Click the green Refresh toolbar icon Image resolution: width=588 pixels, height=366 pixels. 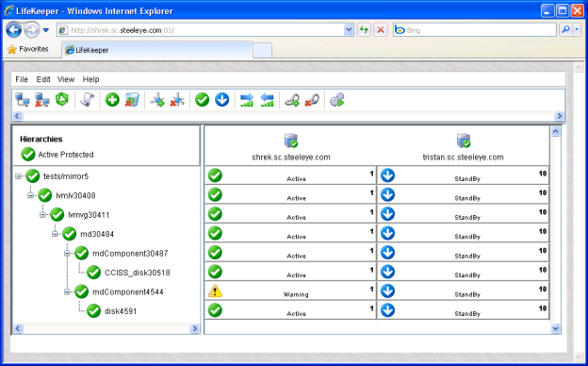pyautogui.click(x=62, y=99)
